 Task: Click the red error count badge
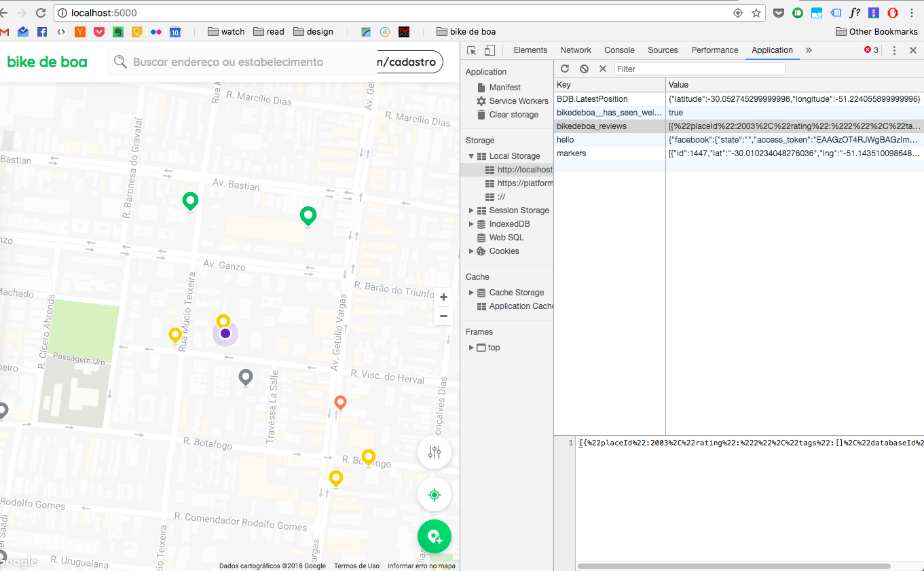pos(871,50)
